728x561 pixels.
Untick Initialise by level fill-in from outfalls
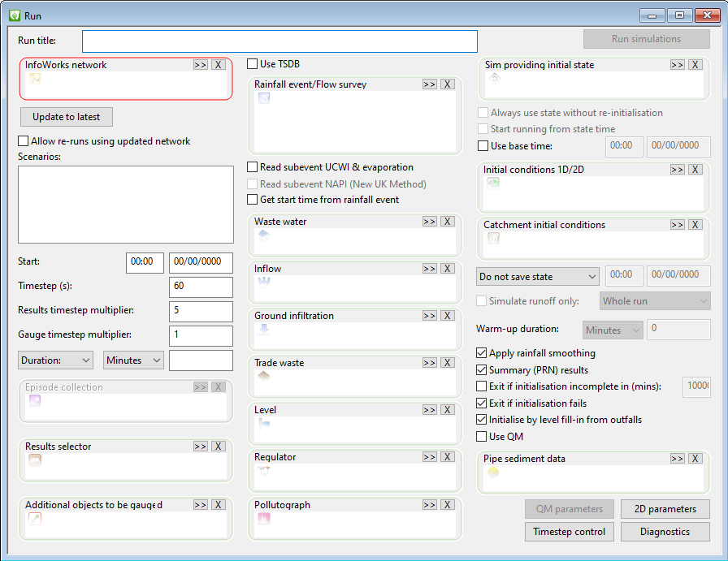[x=482, y=420]
